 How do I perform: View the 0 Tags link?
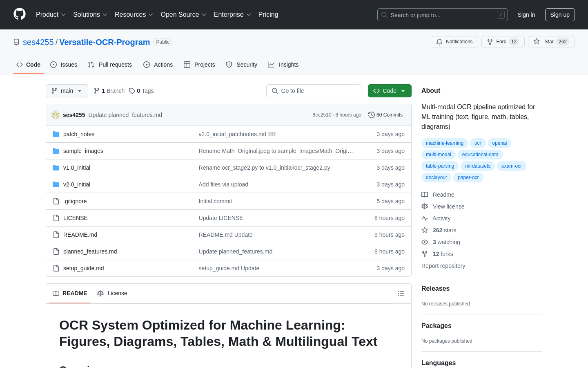(141, 91)
